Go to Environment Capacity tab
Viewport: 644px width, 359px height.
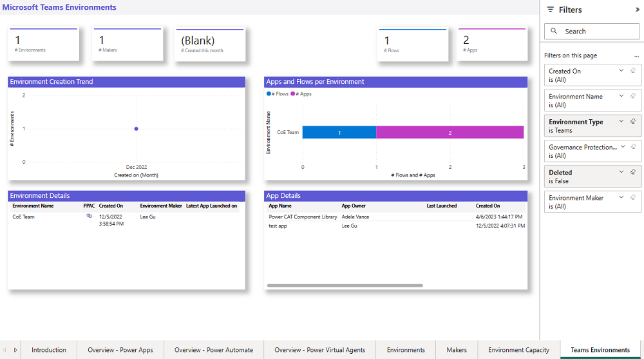pos(518,350)
